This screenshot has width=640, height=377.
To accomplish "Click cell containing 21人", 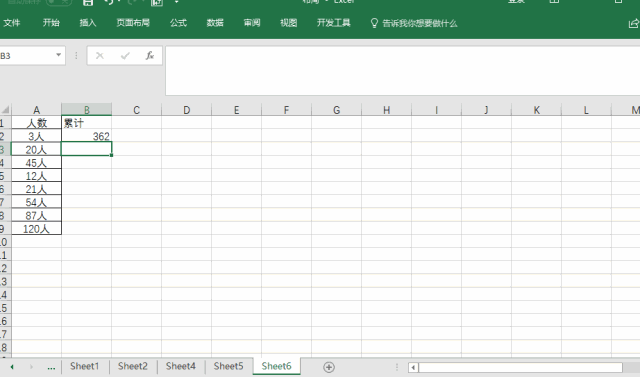I will pyautogui.click(x=36, y=189).
